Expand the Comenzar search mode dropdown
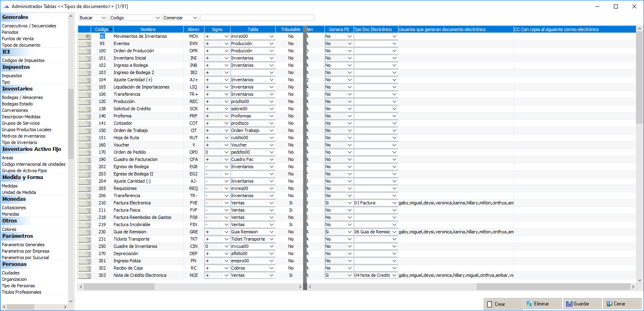The width and height of the screenshot is (644, 311). [195, 18]
